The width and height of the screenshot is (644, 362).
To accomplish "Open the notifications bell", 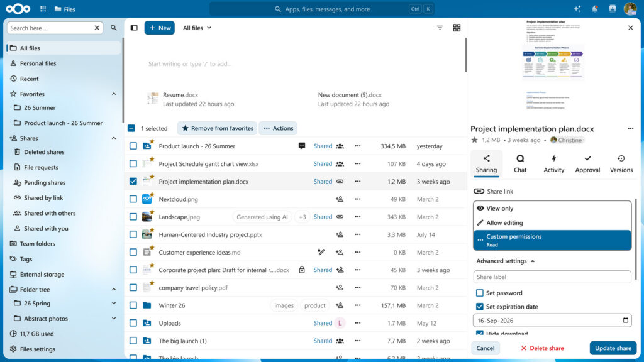I will pos(595,9).
